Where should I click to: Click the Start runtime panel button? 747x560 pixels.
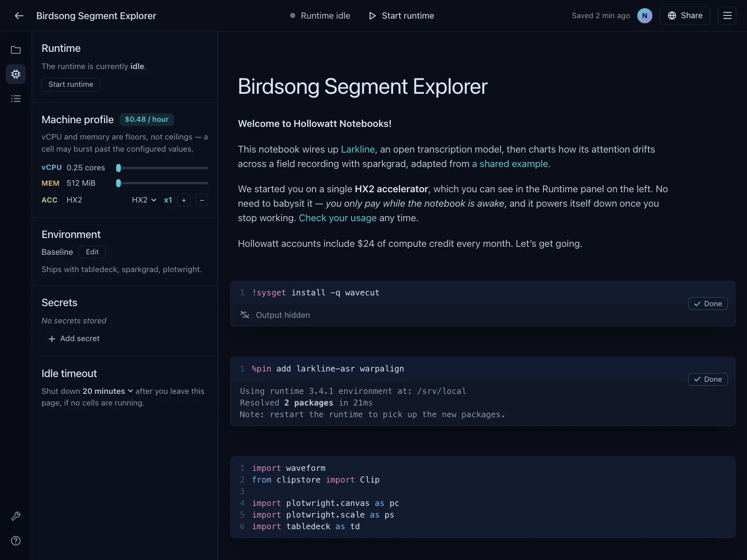71,84
